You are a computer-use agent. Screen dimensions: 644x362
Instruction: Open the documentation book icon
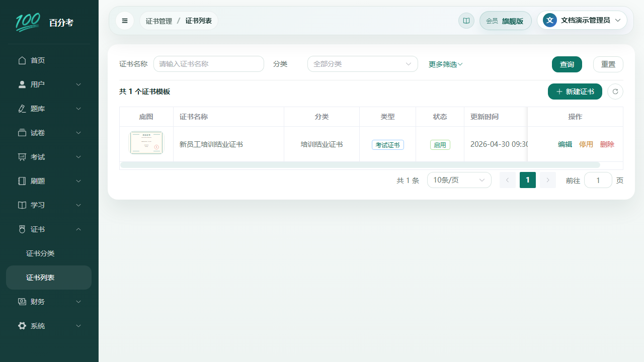(x=466, y=21)
